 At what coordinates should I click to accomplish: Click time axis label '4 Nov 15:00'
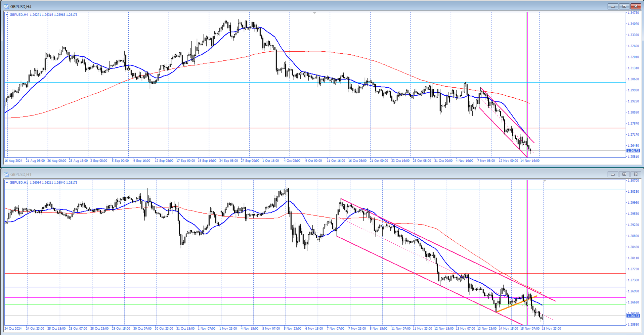coord(250,329)
